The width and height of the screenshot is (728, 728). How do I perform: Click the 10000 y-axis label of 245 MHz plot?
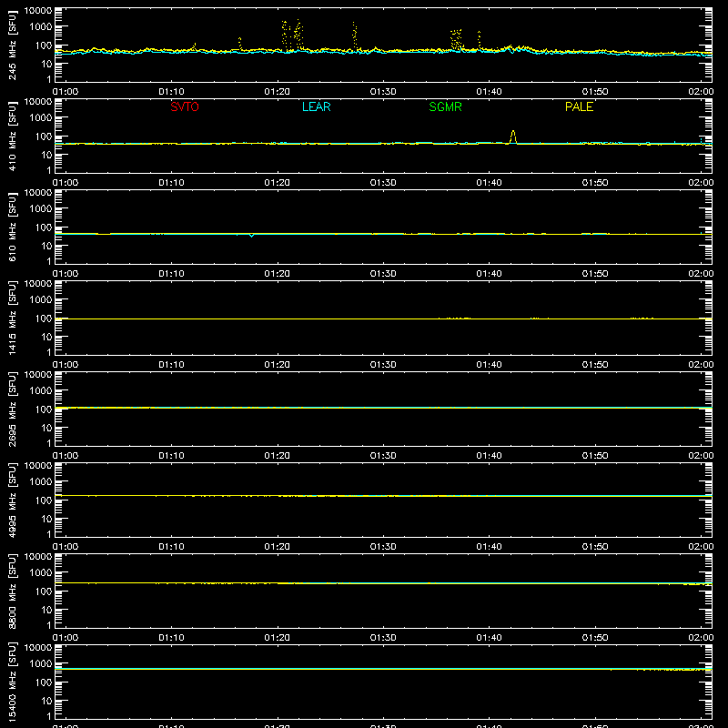(38, 11)
